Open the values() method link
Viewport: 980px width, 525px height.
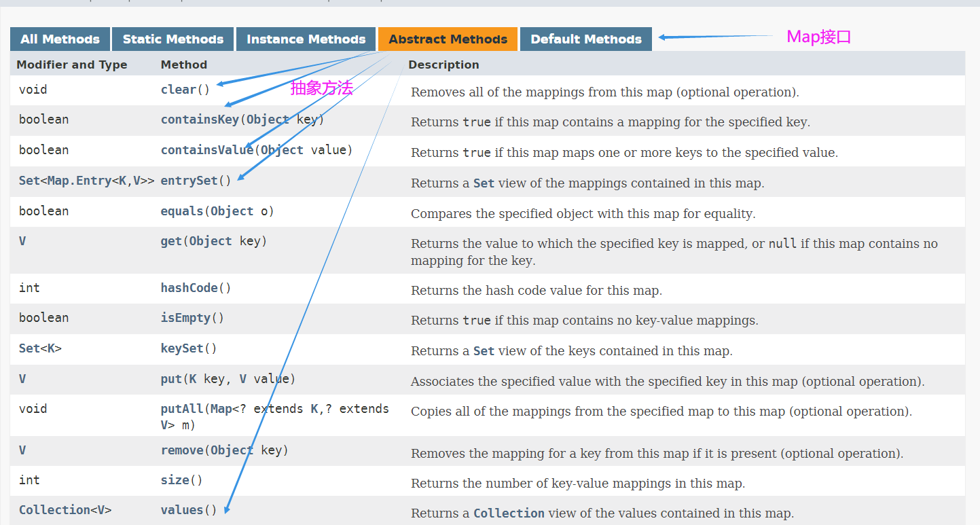[182, 510]
